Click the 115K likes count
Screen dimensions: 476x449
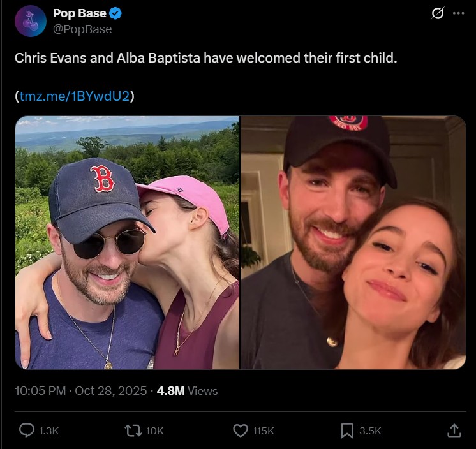[x=264, y=431]
